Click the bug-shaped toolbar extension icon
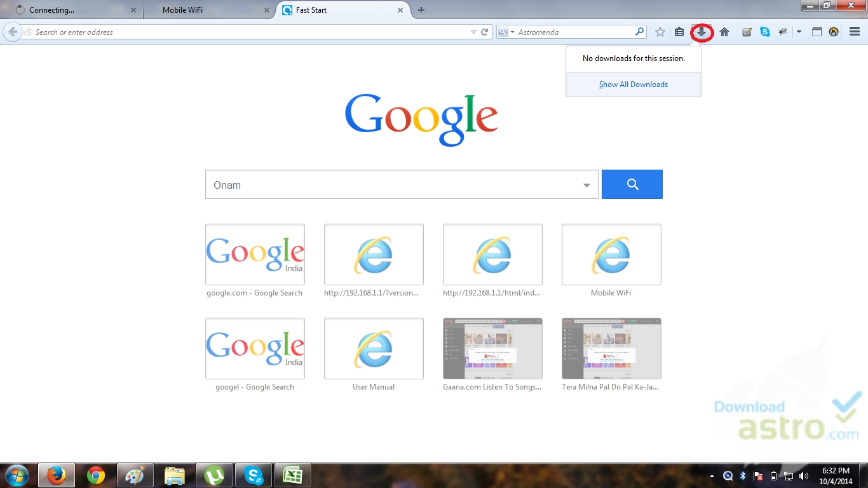The image size is (868, 488). 783,32
